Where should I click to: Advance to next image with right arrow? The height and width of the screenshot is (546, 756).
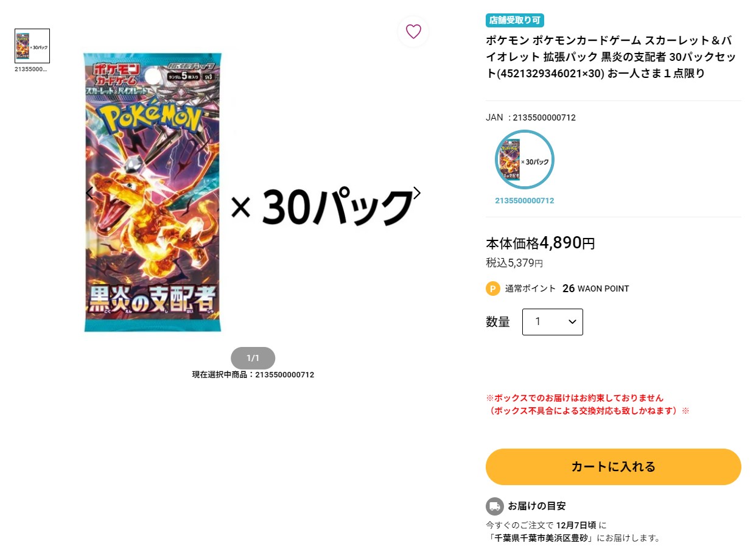click(x=417, y=193)
